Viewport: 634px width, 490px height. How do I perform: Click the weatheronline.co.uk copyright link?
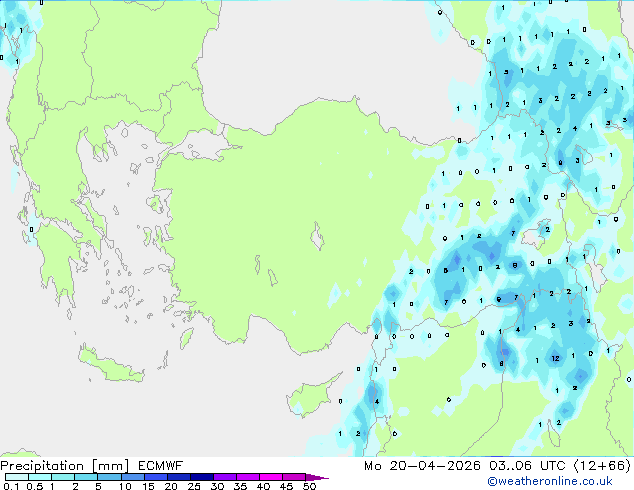click(550, 481)
